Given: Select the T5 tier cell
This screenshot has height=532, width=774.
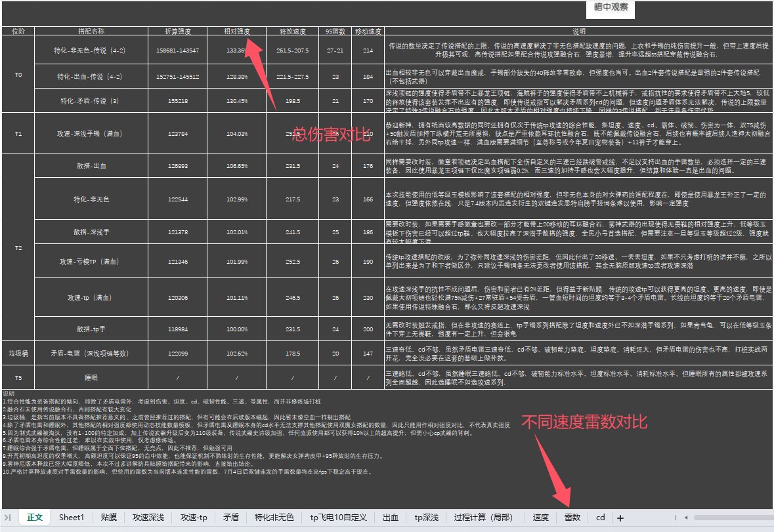Looking at the screenshot, I should (x=18, y=378).
